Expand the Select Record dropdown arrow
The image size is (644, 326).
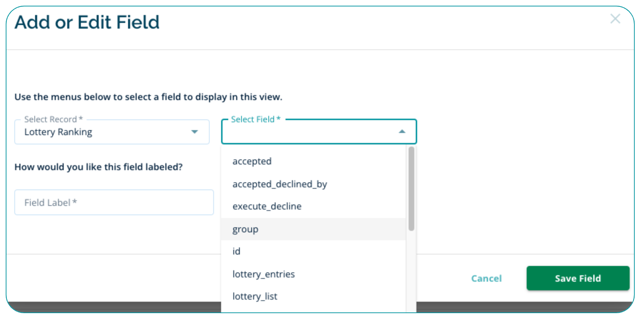tap(195, 132)
